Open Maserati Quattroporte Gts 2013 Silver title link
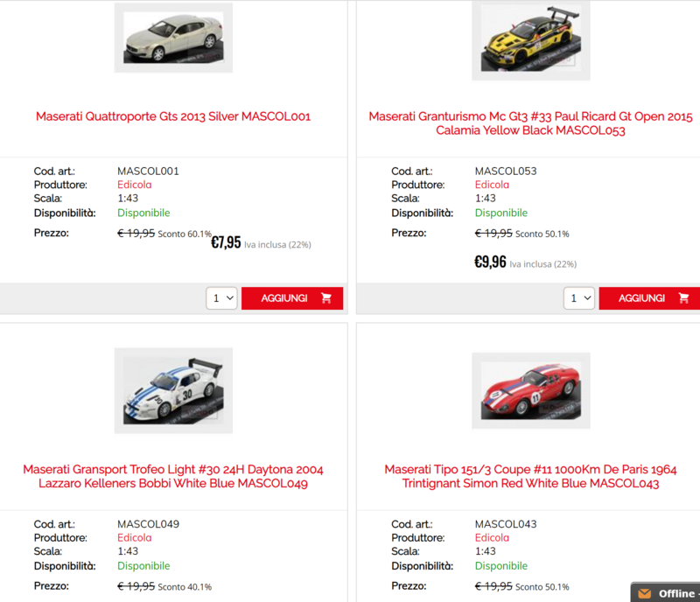The height and width of the screenshot is (602, 700). pos(173,116)
